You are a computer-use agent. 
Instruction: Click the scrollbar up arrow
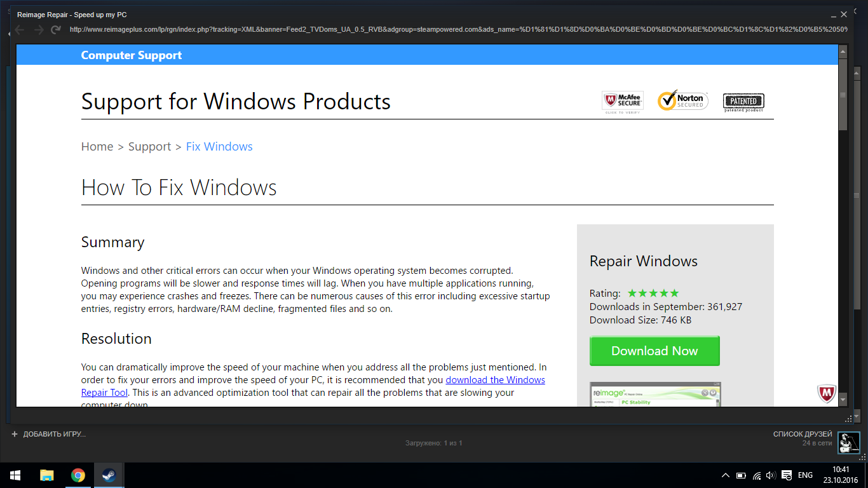(843, 51)
